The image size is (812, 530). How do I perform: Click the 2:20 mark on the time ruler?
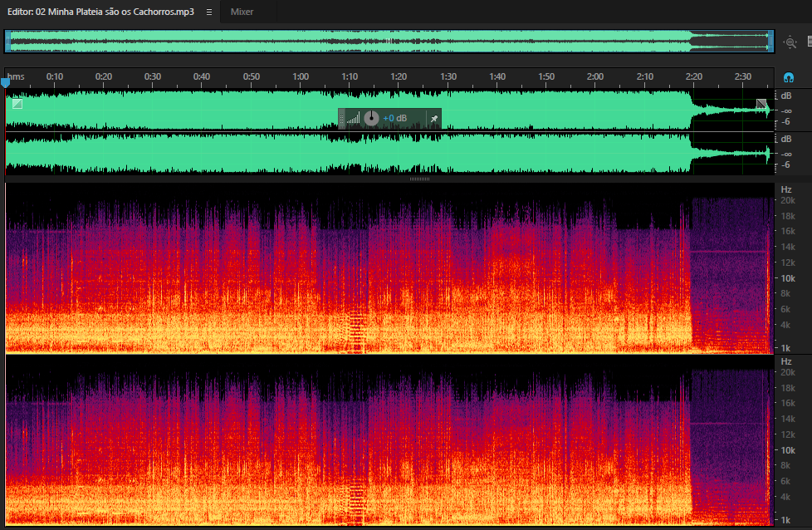693,76
